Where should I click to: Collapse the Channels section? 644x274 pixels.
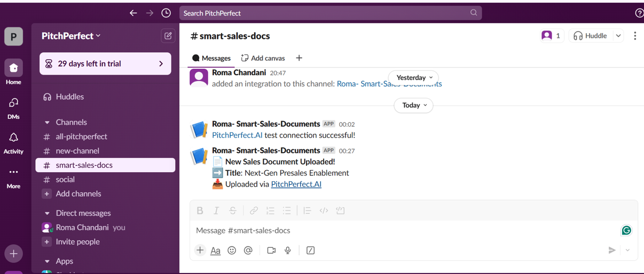pos(47,122)
